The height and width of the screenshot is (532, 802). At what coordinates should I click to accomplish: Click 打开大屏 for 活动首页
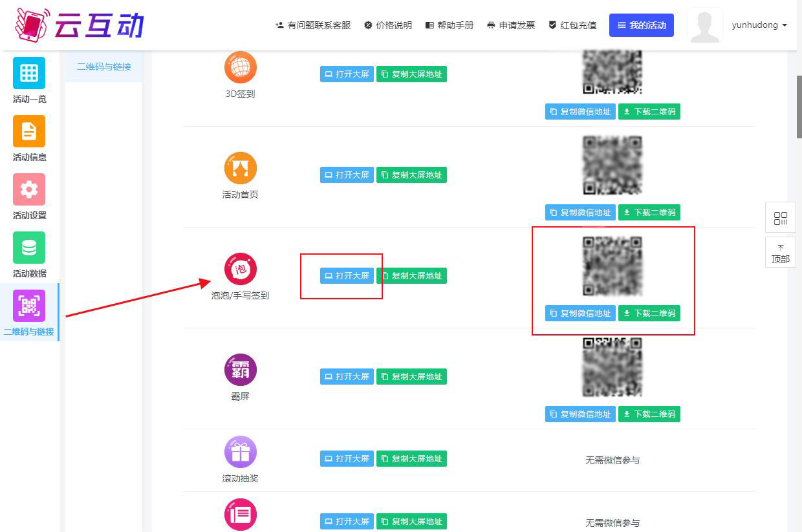[347, 175]
